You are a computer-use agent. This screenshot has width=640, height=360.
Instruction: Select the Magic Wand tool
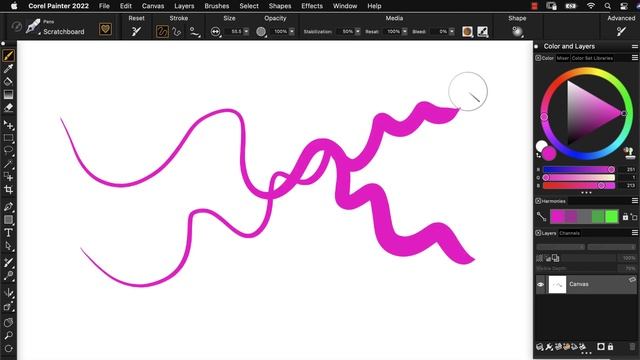coord(8,164)
